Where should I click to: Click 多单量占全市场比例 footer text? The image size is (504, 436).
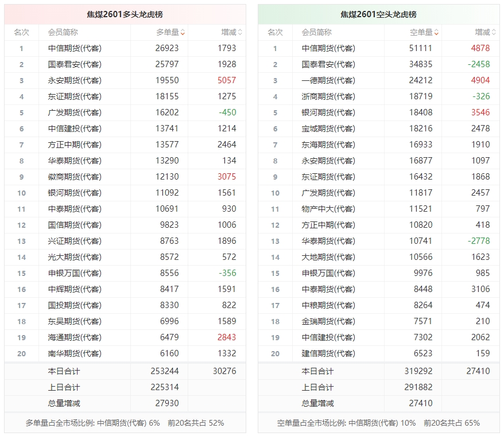[x=125, y=423]
